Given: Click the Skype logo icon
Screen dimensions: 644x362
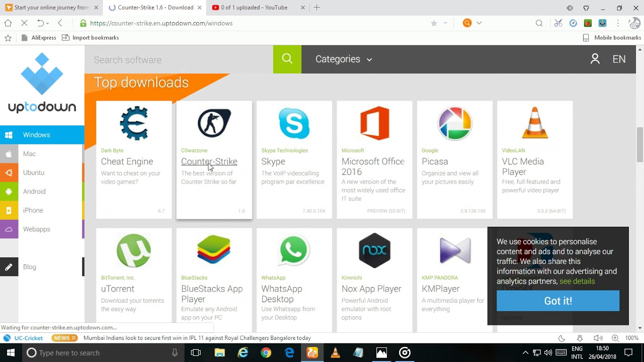Looking at the screenshot, I should point(294,123).
